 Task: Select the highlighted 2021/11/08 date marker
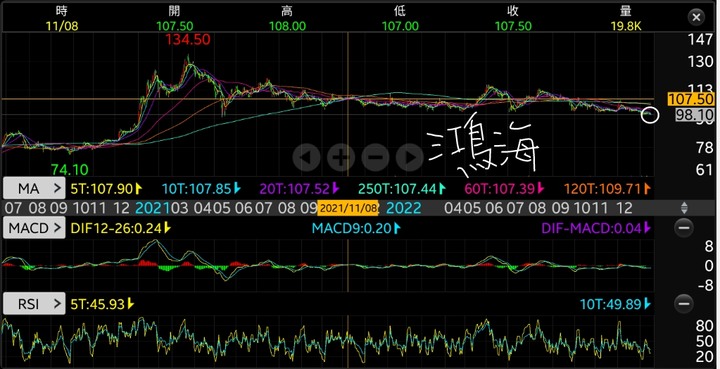coord(348,208)
